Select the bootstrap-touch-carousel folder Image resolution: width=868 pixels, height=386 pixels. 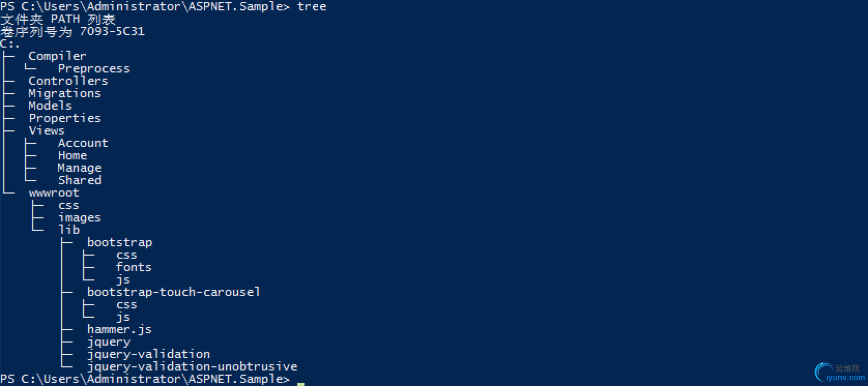tap(173, 292)
